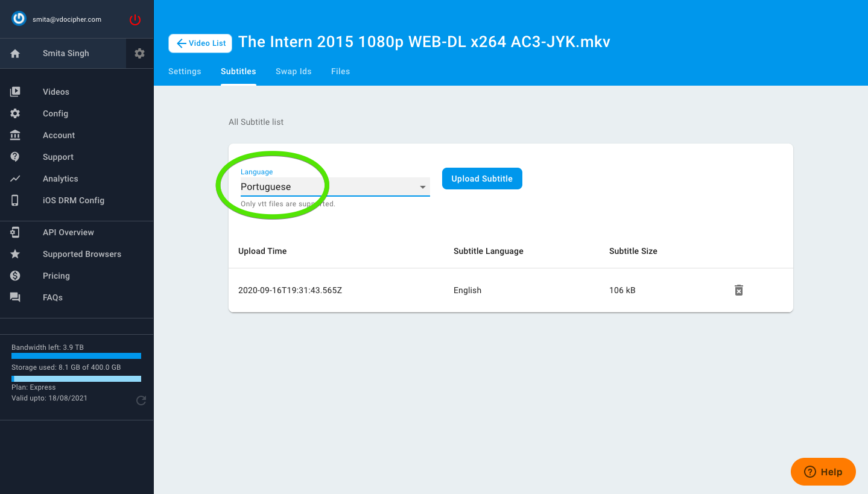Select the Subtitles tab

point(238,71)
